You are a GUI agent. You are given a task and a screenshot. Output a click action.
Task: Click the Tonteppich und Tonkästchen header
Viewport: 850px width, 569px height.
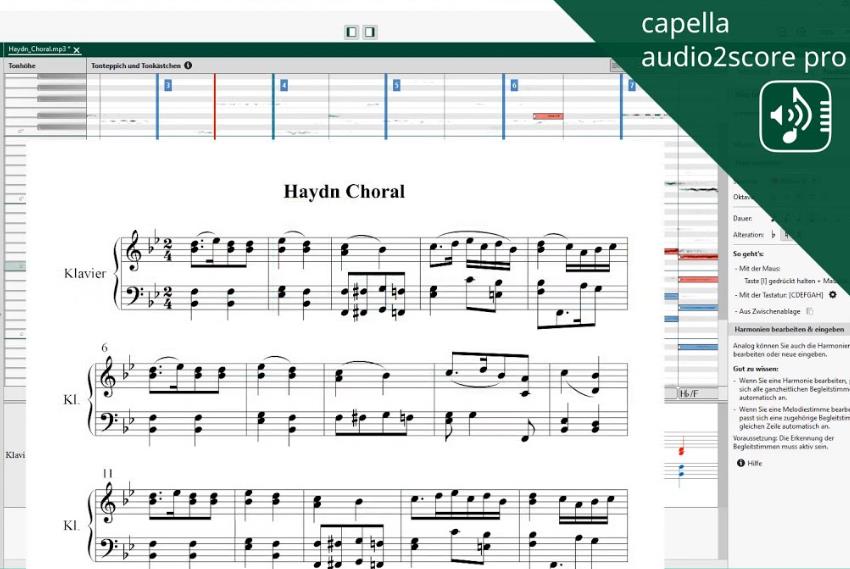pos(136,66)
